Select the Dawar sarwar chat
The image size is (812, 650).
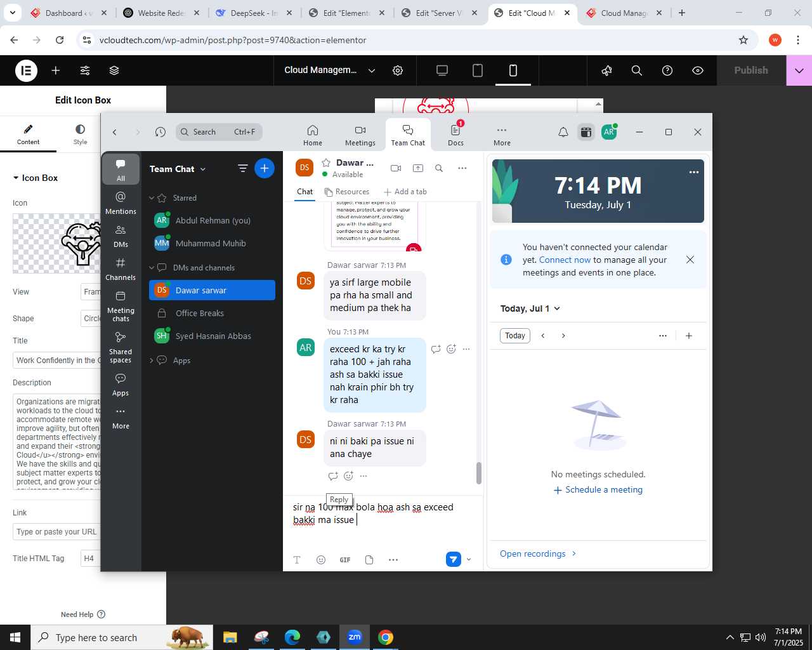[212, 290]
